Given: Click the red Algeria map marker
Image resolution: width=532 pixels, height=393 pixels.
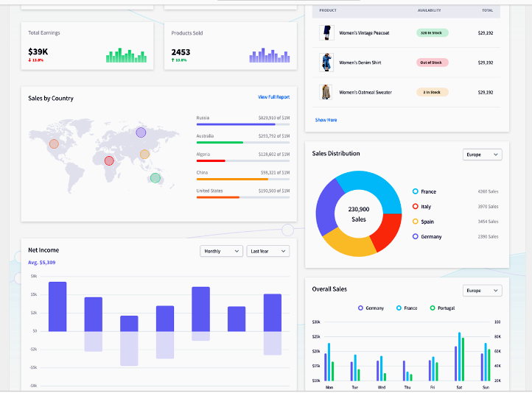Looking at the screenshot, I should click(x=109, y=160).
